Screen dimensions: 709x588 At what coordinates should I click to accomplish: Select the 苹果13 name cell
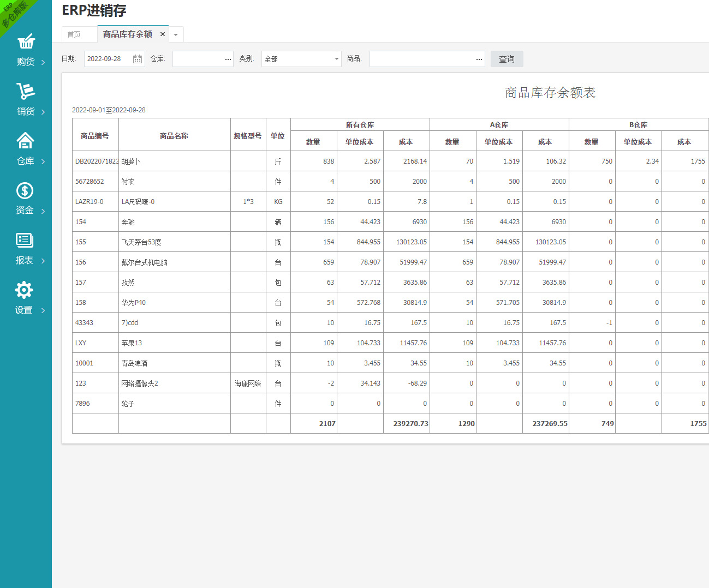(x=175, y=343)
